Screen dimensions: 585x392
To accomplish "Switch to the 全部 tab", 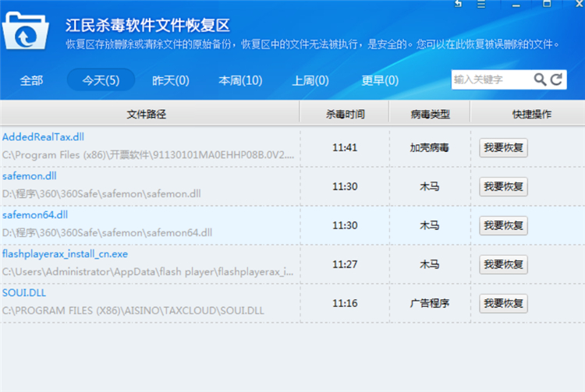I will pyautogui.click(x=32, y=80).
